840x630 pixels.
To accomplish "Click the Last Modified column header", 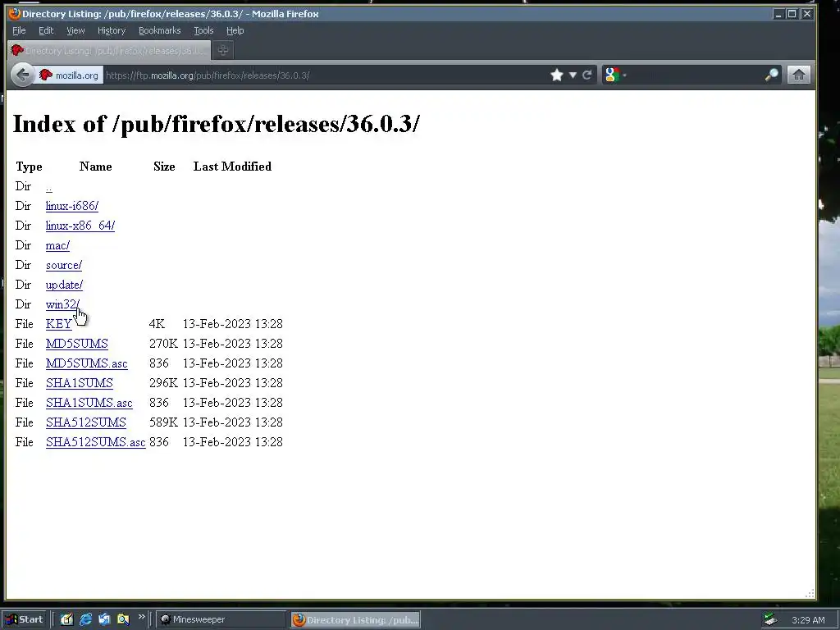I will 232,167.
